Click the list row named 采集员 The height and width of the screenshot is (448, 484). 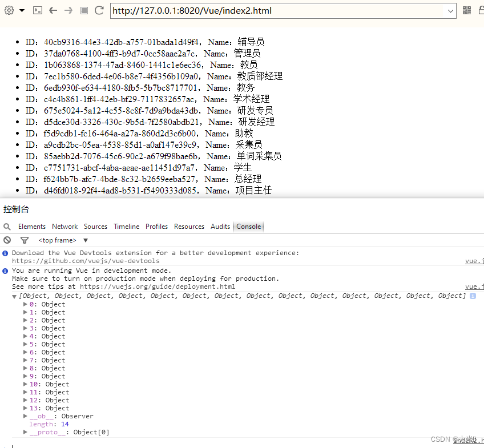(x=144, y=145)
